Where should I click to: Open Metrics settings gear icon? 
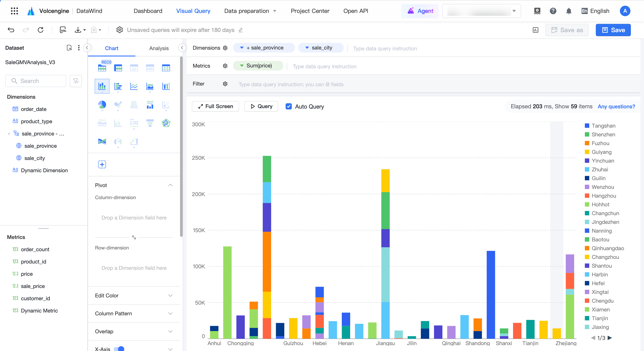pos(225,66)
